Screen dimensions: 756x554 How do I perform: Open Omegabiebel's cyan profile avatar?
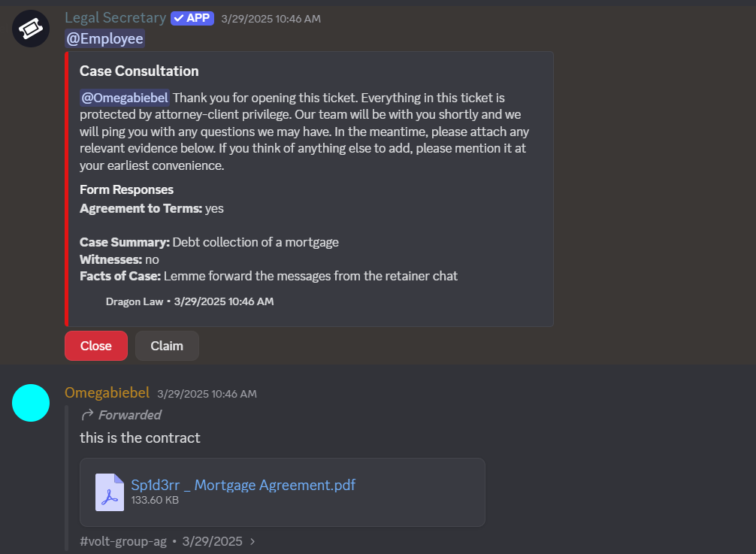pyautogui.click(x=31, y=403)
